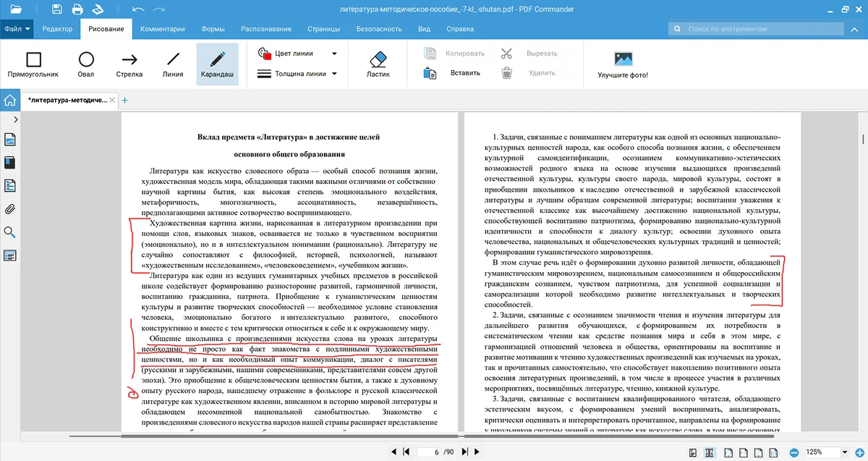Click the search magnifier in left sidebar
Image resolution: width=868 pixels, height=461 pixels.
10,232
